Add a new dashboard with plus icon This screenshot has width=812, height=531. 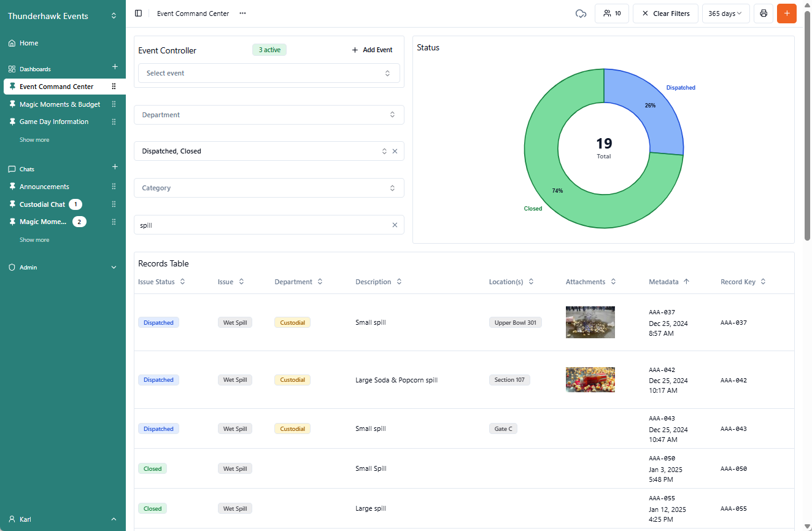(115, 67)
